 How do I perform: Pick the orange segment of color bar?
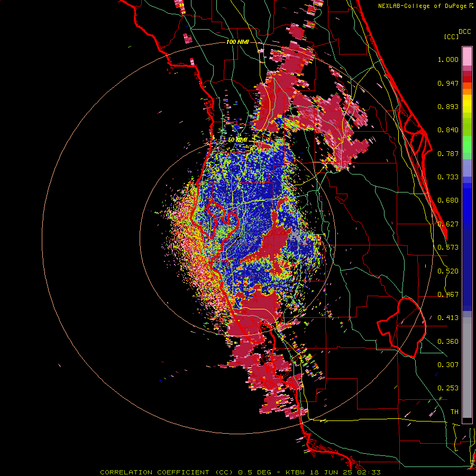(467, 91)
